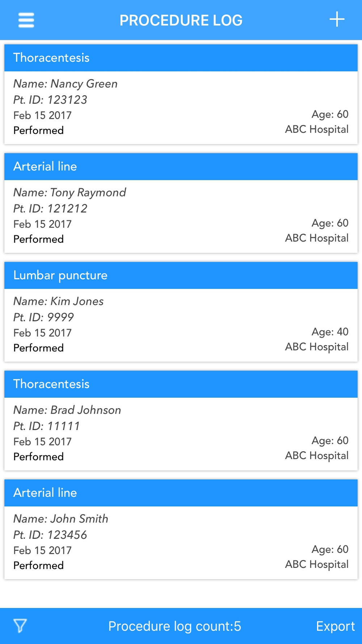
Task: Tap Procedure log count label
Action: coord(174,626)
